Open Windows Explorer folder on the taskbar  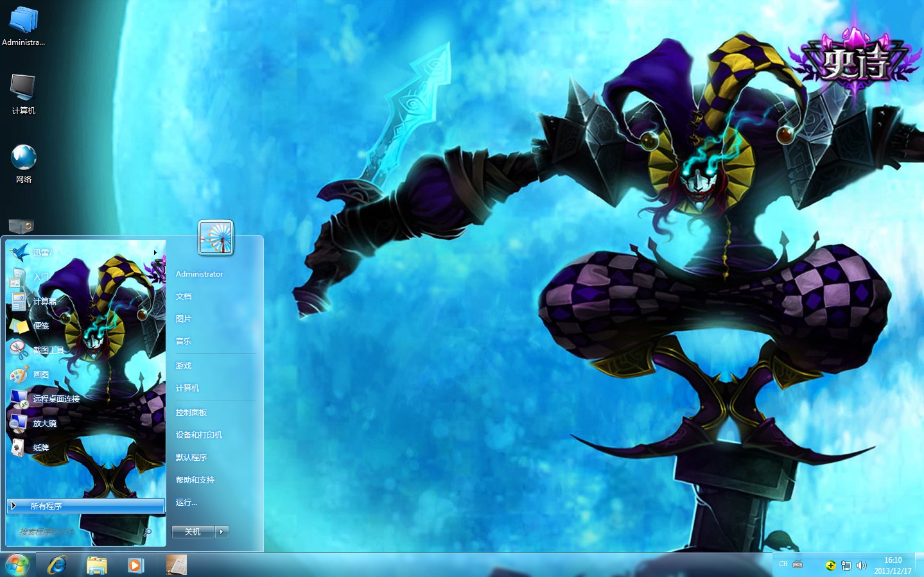click(96, 565)
